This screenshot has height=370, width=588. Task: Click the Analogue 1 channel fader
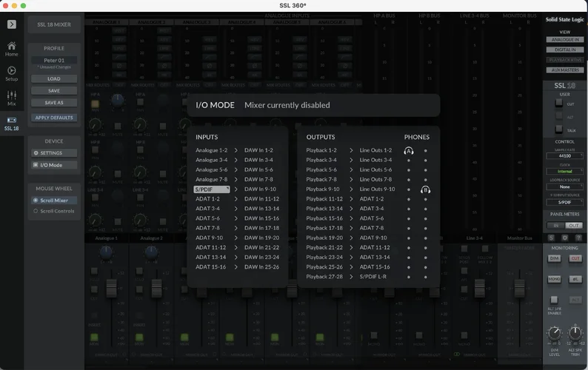111,288
